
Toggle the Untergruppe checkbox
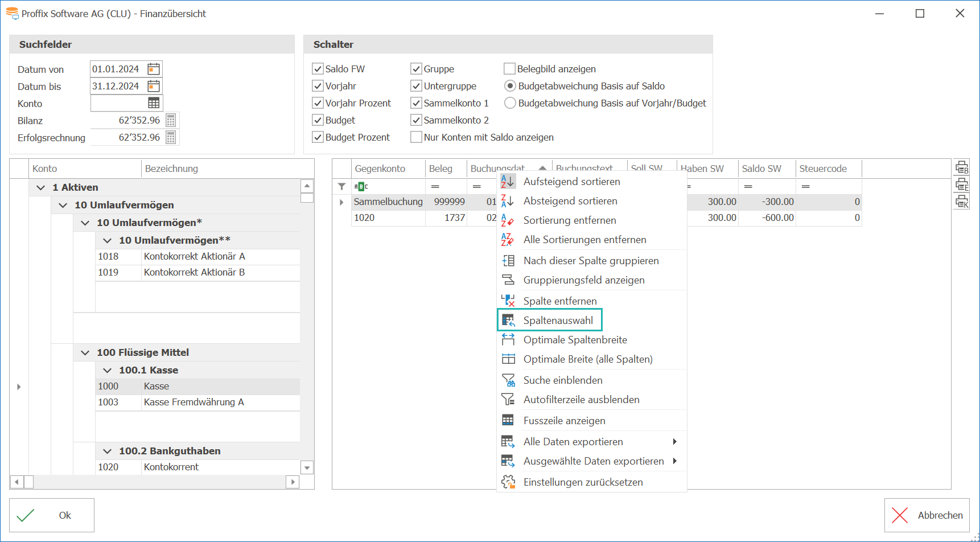point(416,86)
